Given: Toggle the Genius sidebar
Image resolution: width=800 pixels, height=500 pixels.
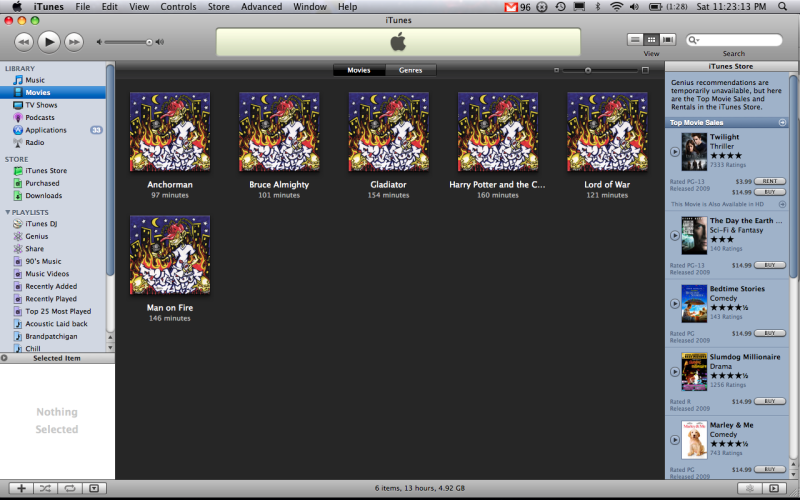Looking at the screenshot, I should coord(774,488).
